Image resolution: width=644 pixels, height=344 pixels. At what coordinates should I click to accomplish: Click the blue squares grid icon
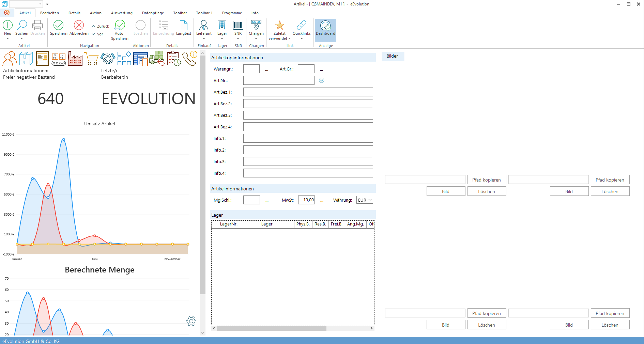coord(124,58)
